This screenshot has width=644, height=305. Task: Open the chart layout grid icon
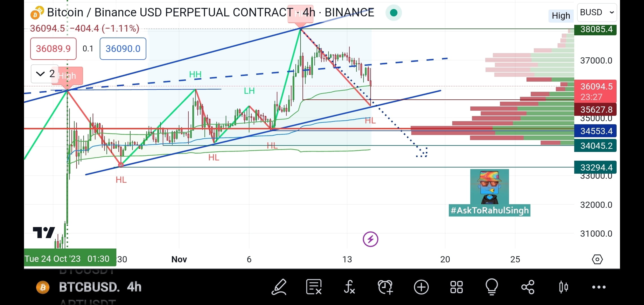click(456, 287)
